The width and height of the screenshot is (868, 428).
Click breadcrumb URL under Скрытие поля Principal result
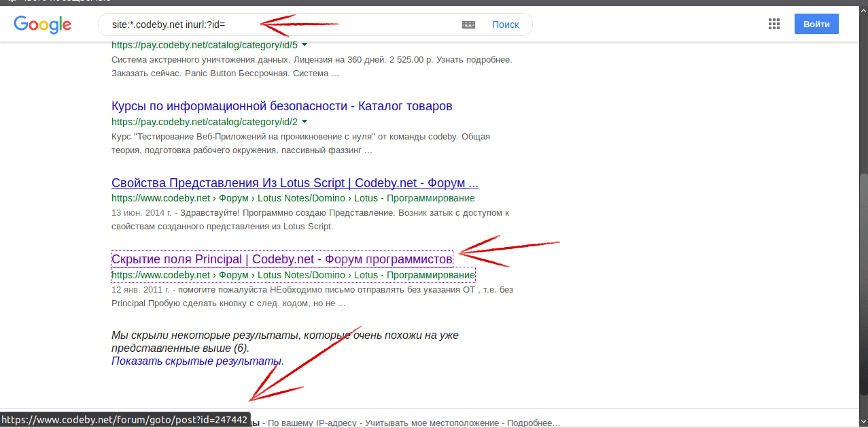(293, 276)
